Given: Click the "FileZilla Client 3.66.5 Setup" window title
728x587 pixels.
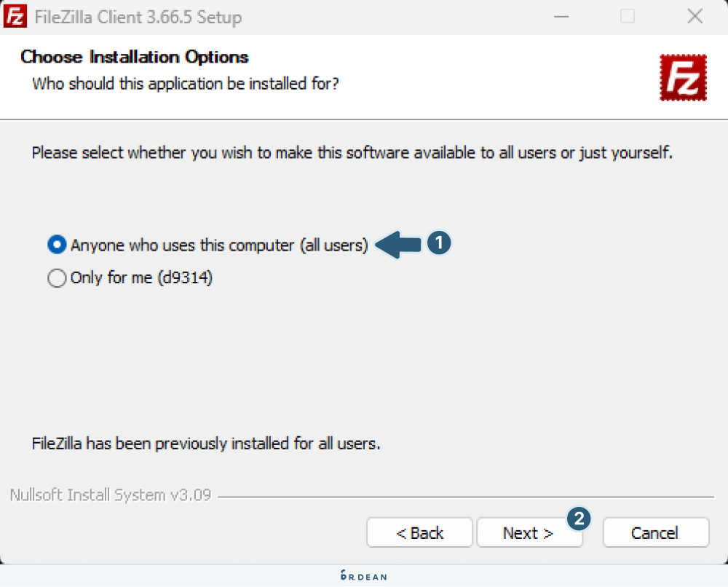Looking at the screenshot, I should pyautogui.click(x=138, y=17).
